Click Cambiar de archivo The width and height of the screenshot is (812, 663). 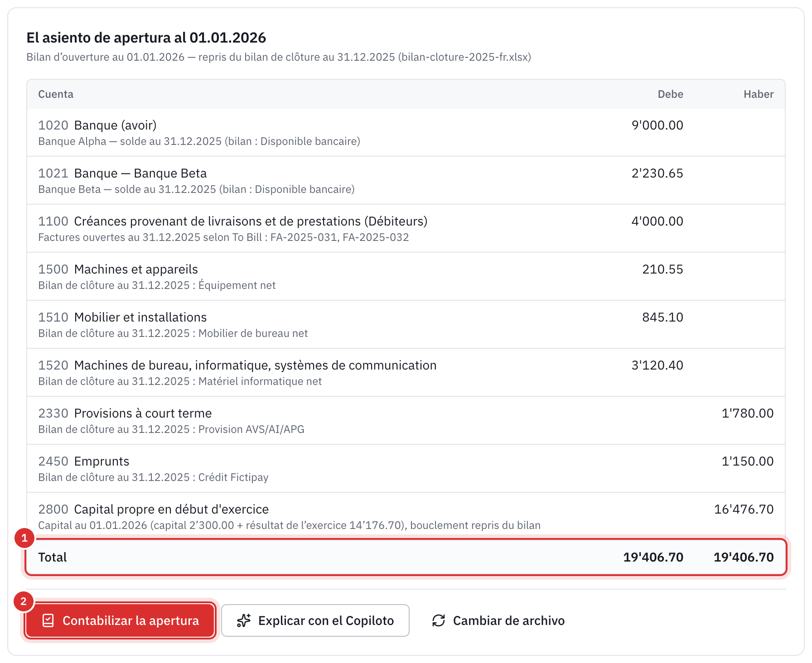(x=498, y=620)
